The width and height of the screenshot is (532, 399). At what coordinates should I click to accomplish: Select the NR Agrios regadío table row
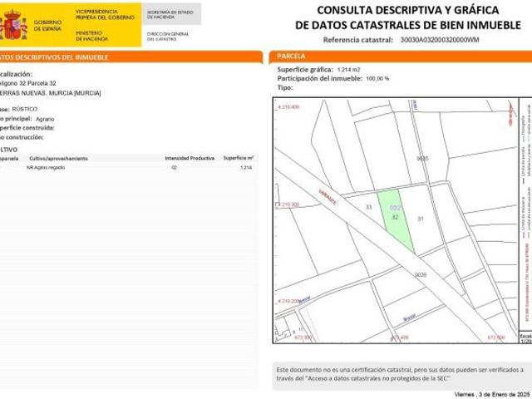(125, 168)
